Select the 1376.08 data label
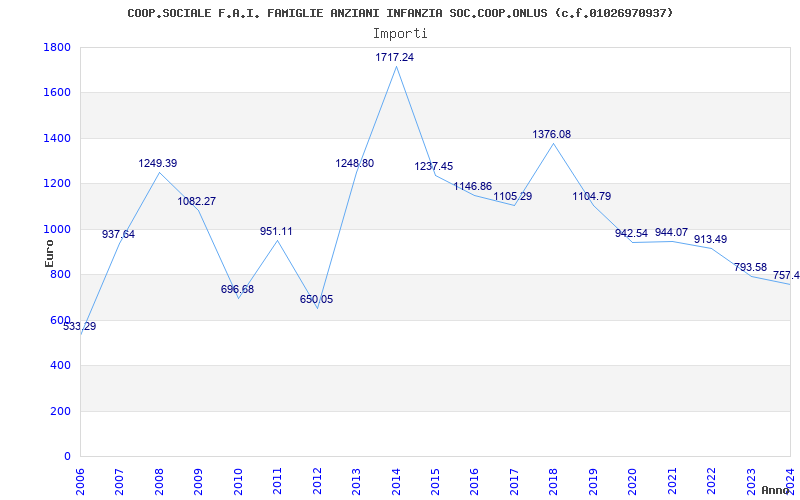 pos(551,135)
